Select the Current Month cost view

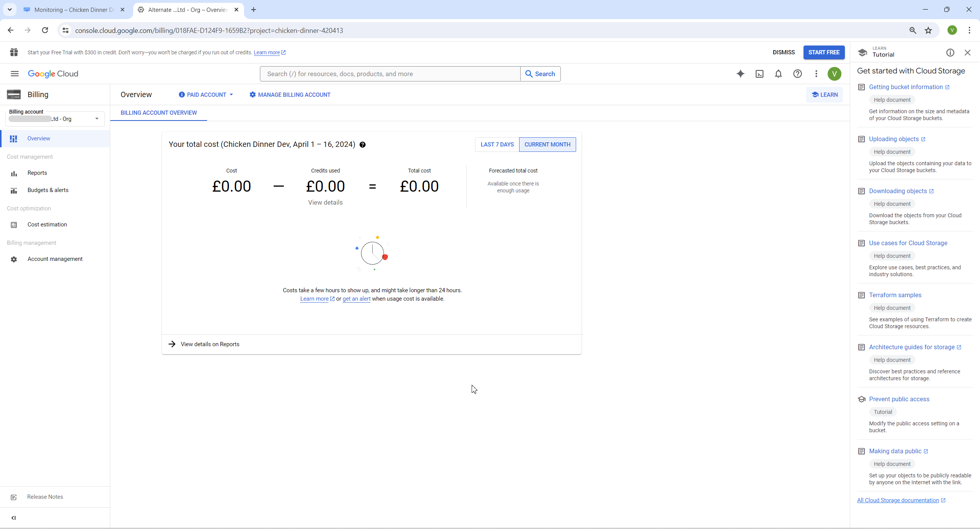pyautogui.click(x=547, y=145)
